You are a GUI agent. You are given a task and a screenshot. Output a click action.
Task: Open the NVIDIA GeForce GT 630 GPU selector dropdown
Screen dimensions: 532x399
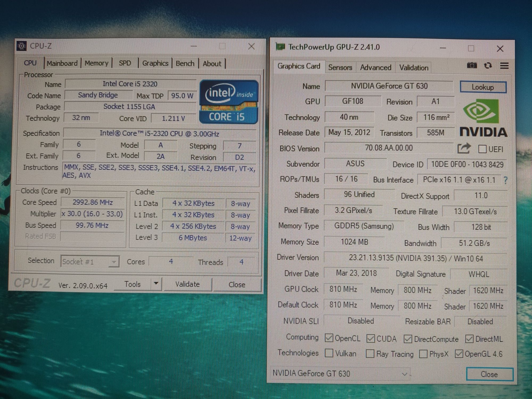341,374
